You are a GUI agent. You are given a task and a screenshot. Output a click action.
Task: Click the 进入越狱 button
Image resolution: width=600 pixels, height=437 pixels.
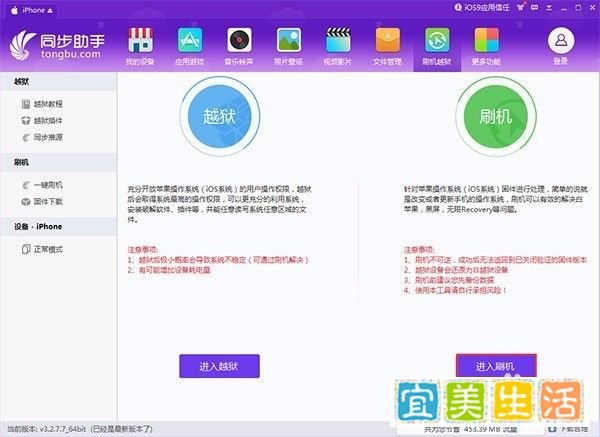[219, 366]
